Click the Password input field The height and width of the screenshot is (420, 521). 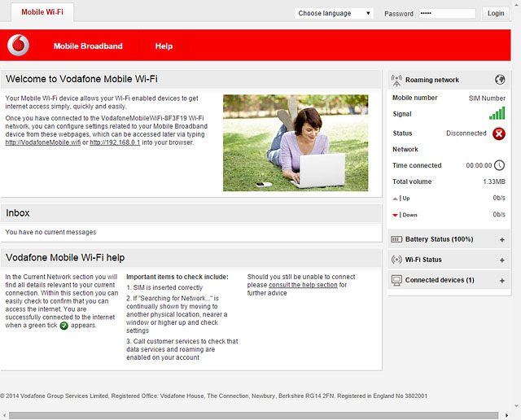click(x=446, y=13)
